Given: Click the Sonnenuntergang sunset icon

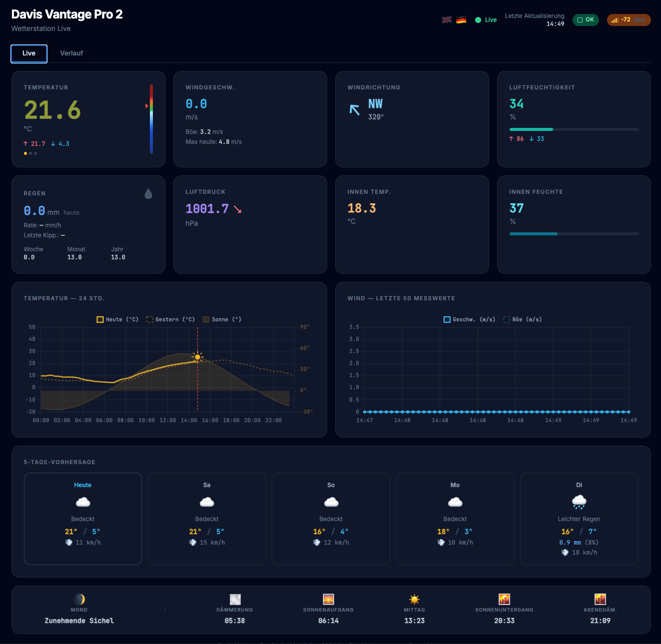Looking at the screenshot, I should click(x=504, y=599).
